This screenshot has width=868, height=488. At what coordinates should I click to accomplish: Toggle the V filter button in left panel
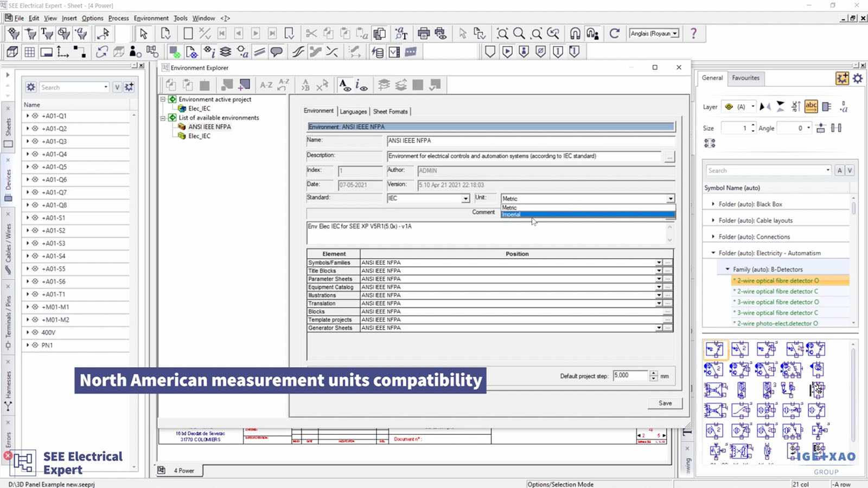117,87
